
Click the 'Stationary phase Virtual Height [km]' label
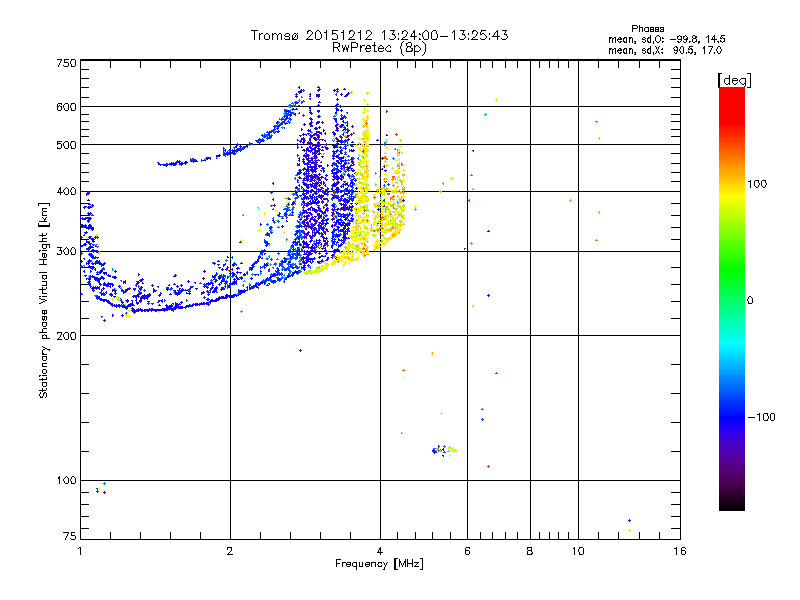44,300
